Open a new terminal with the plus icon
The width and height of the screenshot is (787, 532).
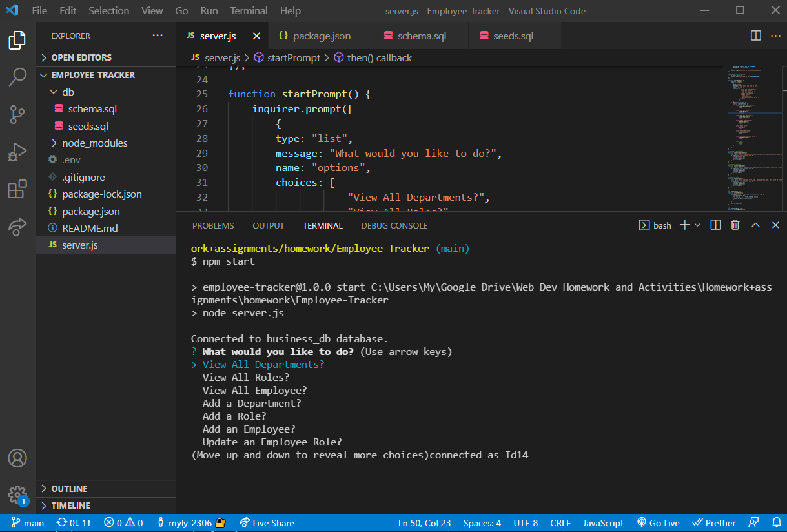pyautogui.click(x=683, y=225)
